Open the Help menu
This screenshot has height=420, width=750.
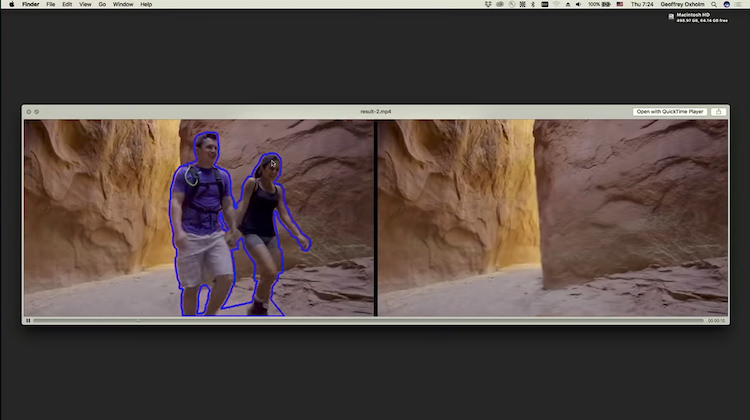click(146, 4)
